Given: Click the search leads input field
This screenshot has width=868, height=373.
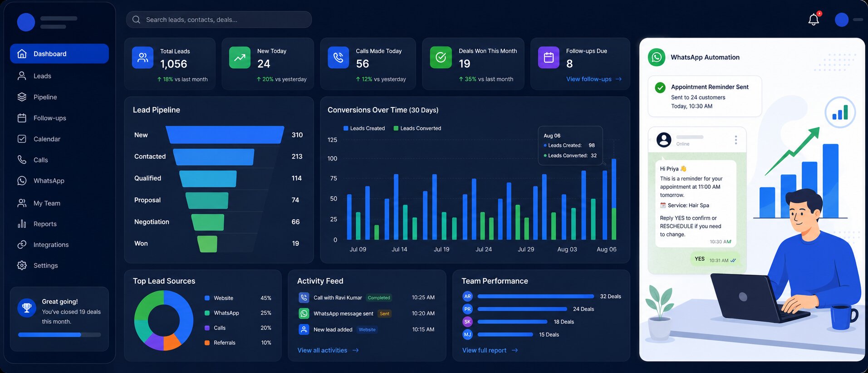Looking at the screenshot, I should click(x=219, y=20).
